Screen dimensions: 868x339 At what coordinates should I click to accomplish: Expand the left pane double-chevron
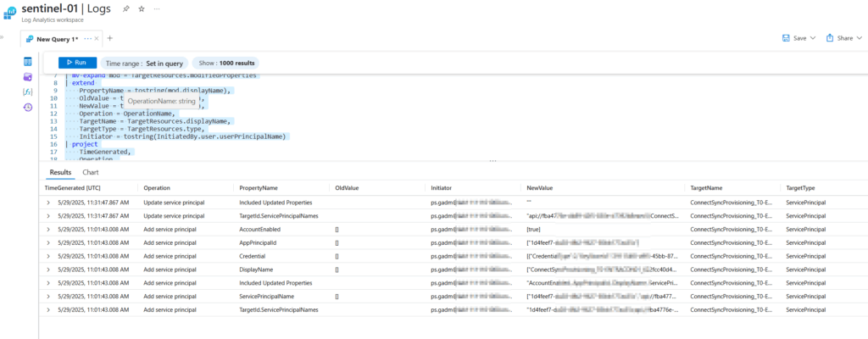click(x=3, y=39)
